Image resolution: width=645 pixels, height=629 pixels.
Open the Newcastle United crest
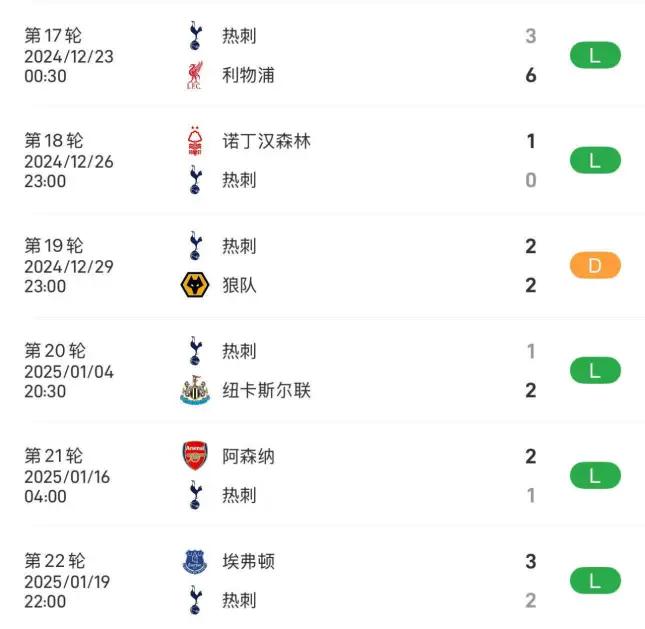point(195,390)
